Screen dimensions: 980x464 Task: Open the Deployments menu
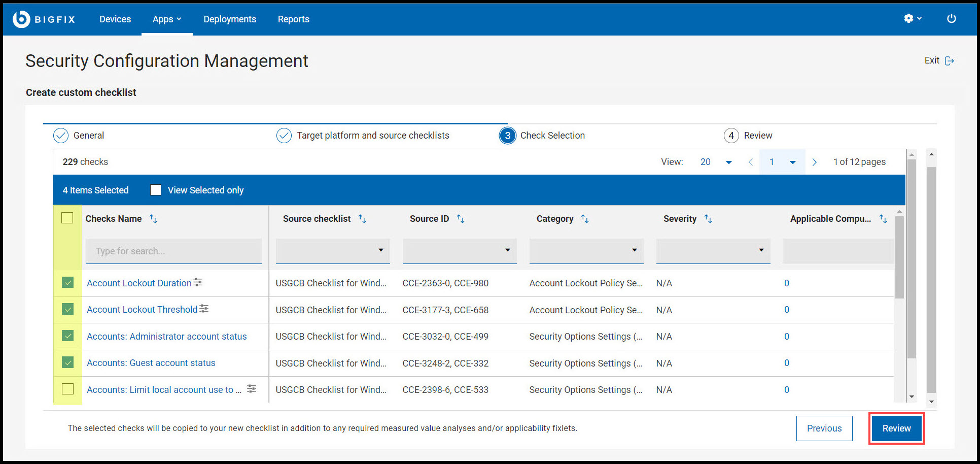(230, 19)
